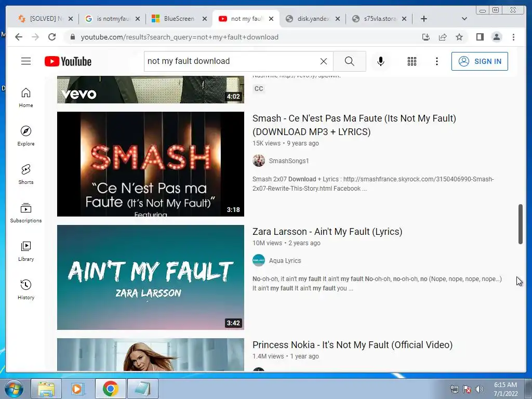This screenshot has height=399, width=532.
Task: Go to YouTube home via the logo
Action: click(x=68, y=61)
